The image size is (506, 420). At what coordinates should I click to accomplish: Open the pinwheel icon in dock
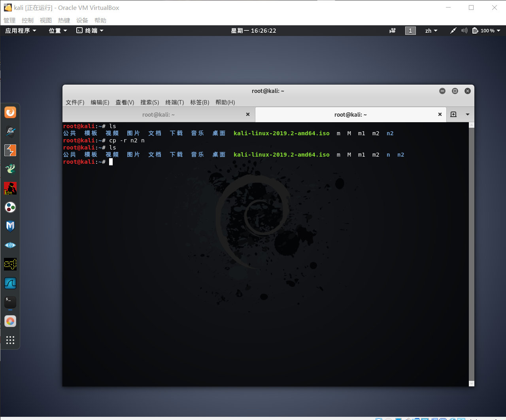10,321
